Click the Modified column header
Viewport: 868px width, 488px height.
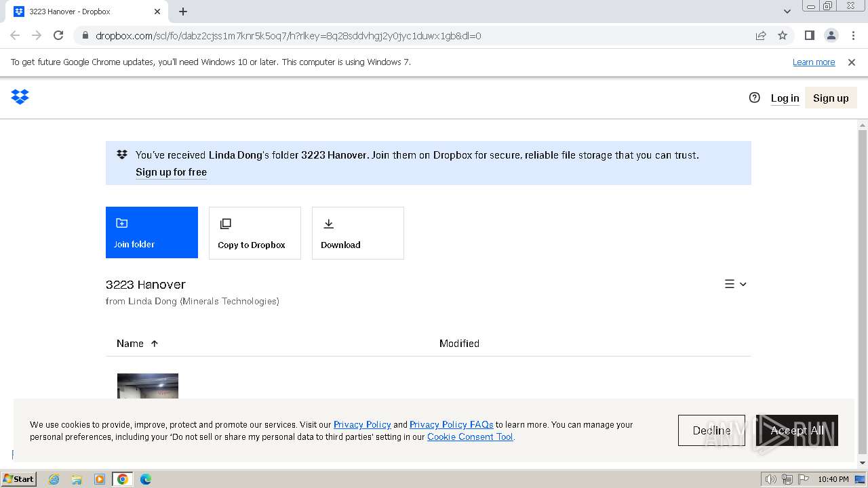(x=459, y=344)
